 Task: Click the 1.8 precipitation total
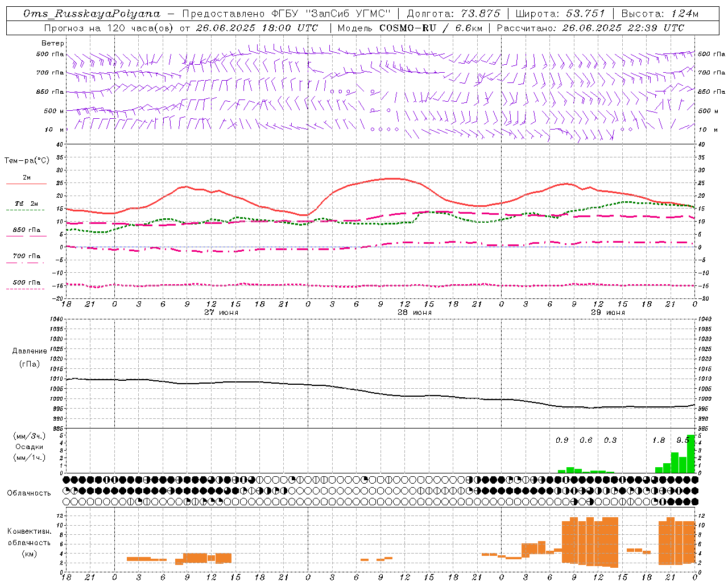pyautogui.click(x=659, y=440)
